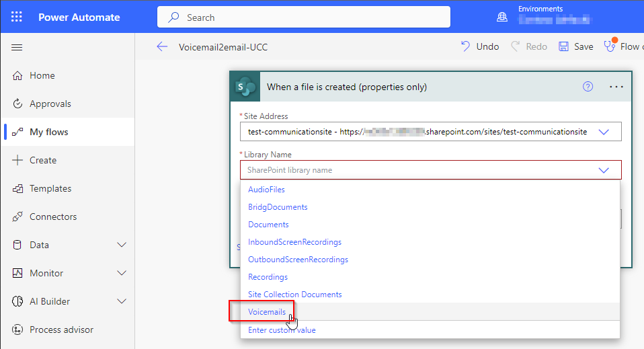Click the Approvals sidebar icon

[x=17, y=104]
